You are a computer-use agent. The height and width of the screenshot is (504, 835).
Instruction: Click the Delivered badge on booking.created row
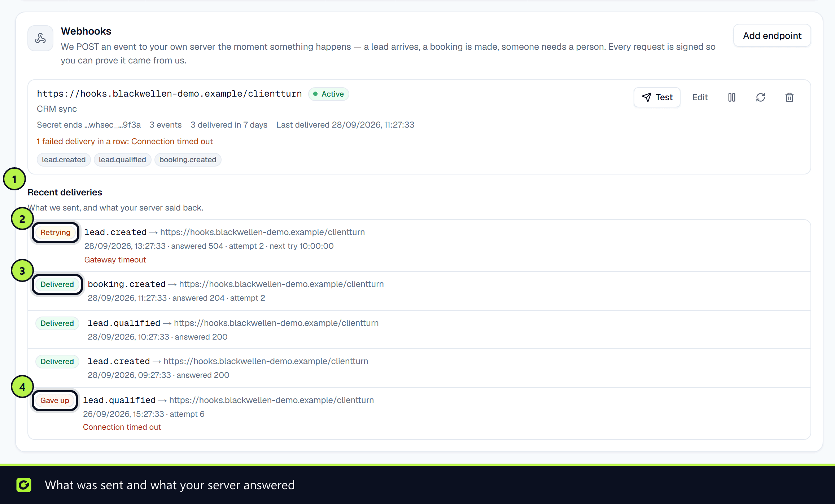[57, 284]
